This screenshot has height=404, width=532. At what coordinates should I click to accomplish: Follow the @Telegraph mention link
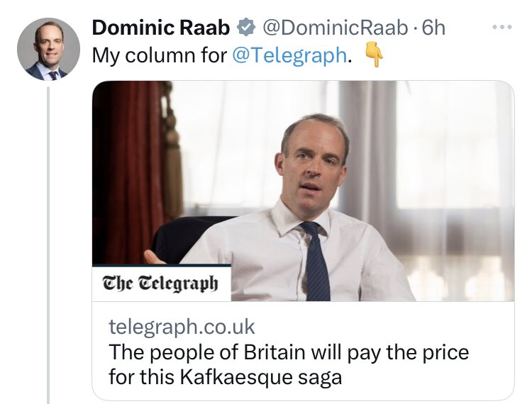point(290,56)
